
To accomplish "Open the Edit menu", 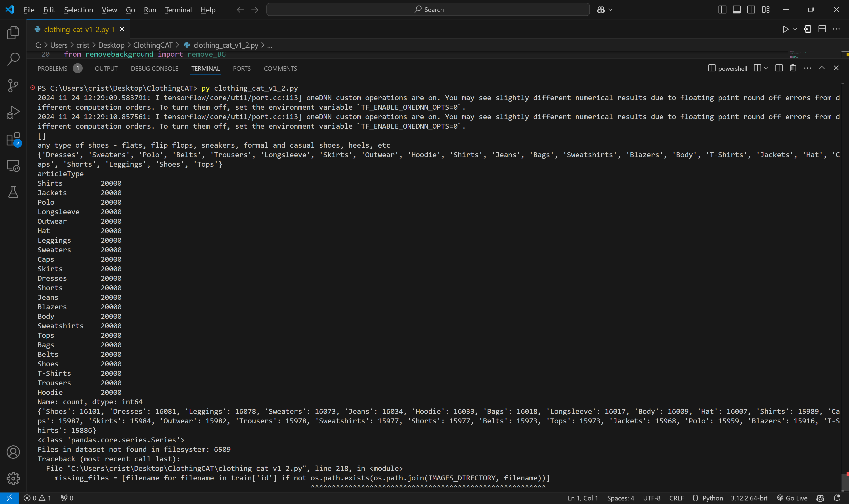I will (49, 10).
